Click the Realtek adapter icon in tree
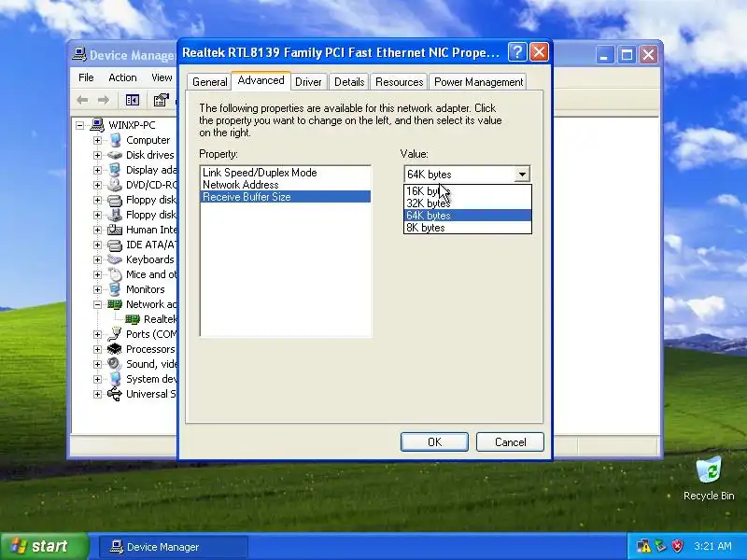This screenshot has height=560, width=747. (133, 319)
